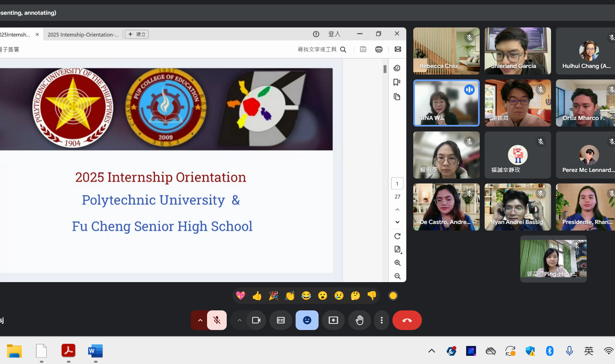Screen dimensions: 615x364
Task: Choose the yellow skin tone swatch
Action: coord(393,296)
